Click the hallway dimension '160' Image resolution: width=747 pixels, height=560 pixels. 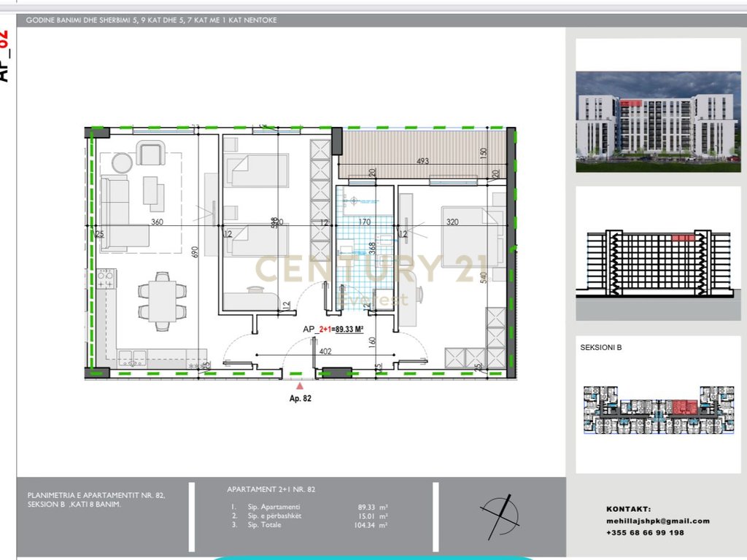373,343
